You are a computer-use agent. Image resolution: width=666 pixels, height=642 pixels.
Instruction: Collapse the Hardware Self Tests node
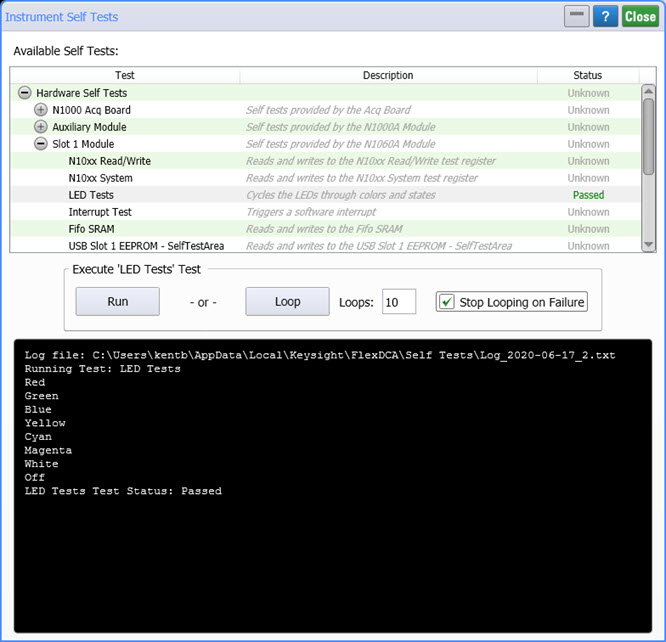tap(24, 93)
